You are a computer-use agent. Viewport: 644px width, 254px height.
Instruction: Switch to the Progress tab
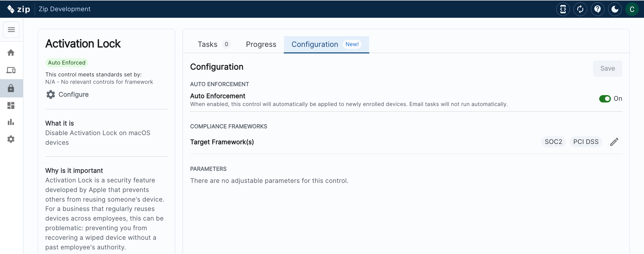click(x=261, y=44)
